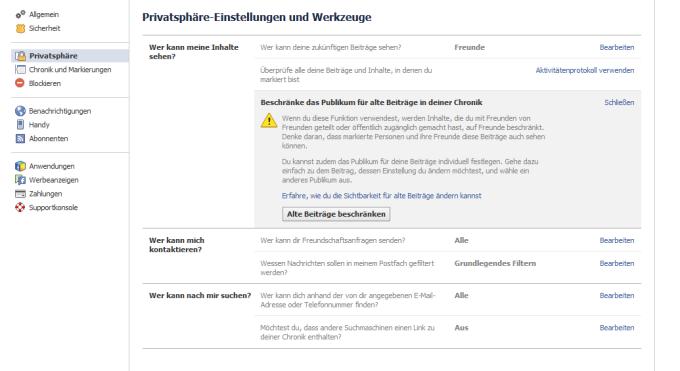Click the Anwendungen cube icon

(x=20, y=166)
